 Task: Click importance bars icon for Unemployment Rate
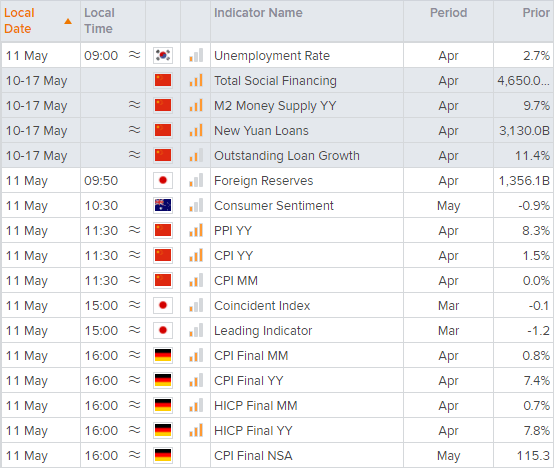point(196,55)
